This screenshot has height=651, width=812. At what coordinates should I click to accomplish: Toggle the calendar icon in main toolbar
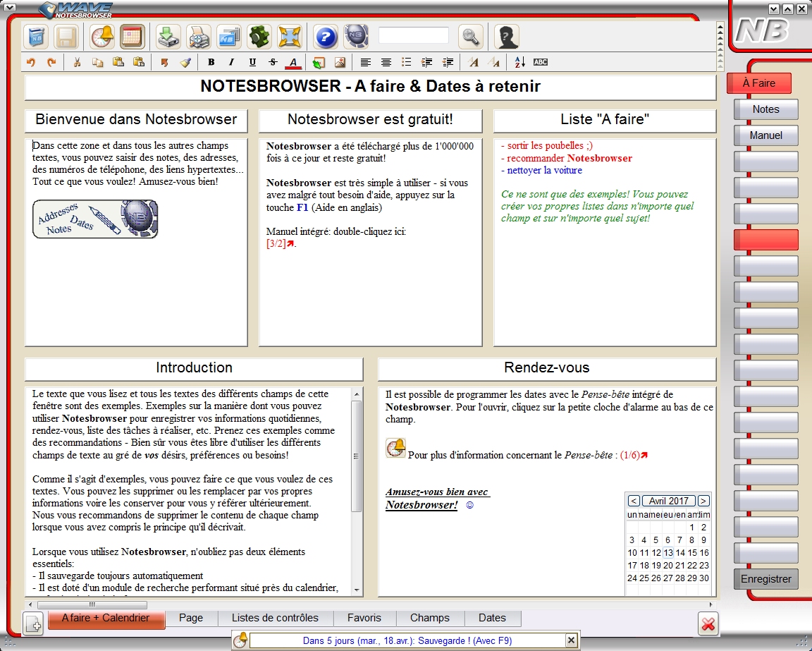click(132, 37)
